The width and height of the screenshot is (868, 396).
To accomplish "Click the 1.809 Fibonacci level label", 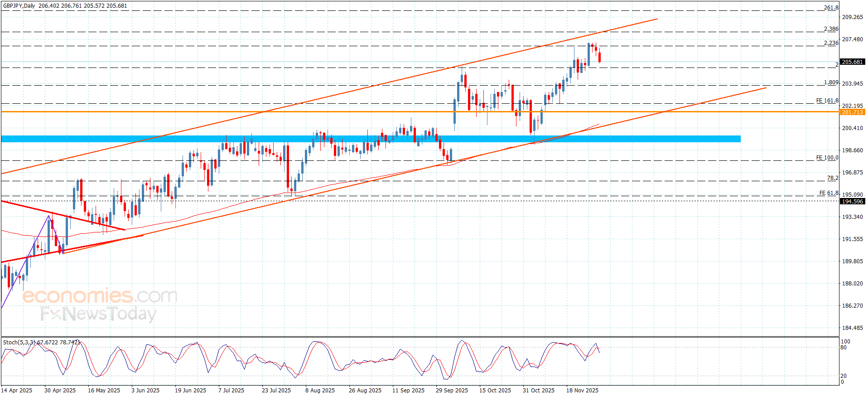I will (831, 83).
